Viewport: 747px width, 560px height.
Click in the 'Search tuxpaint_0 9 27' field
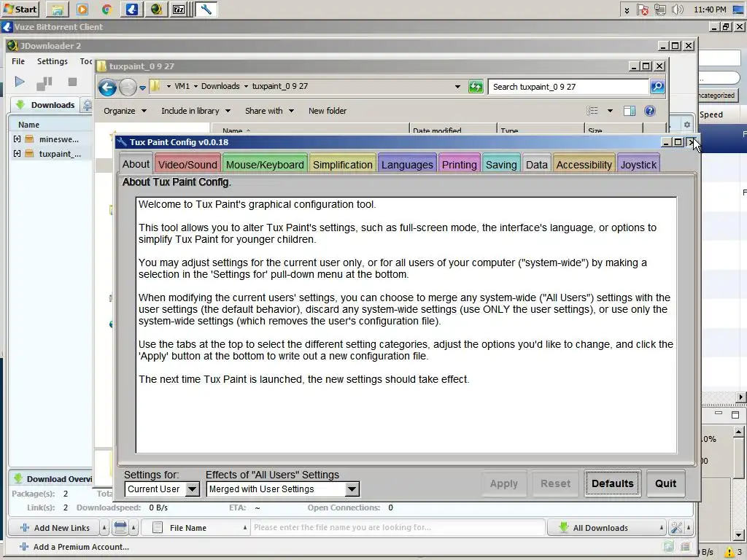[569, 87]
